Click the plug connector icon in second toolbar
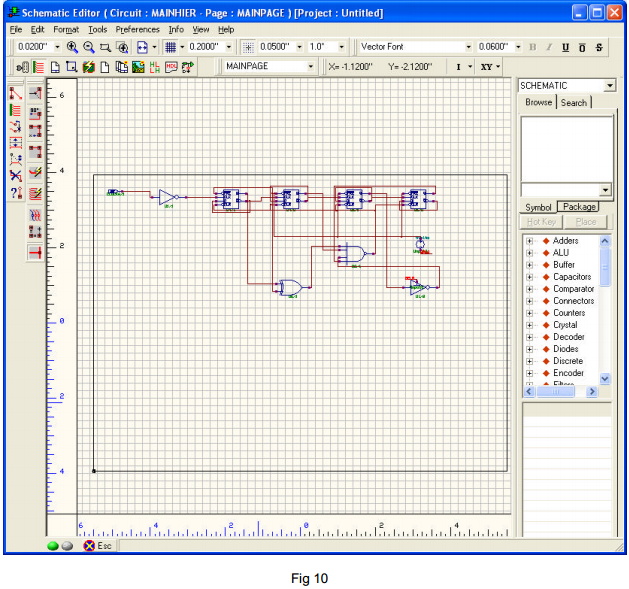Image resolution: width=629 pixels, height=589 pixels. (x=22, y=67)
